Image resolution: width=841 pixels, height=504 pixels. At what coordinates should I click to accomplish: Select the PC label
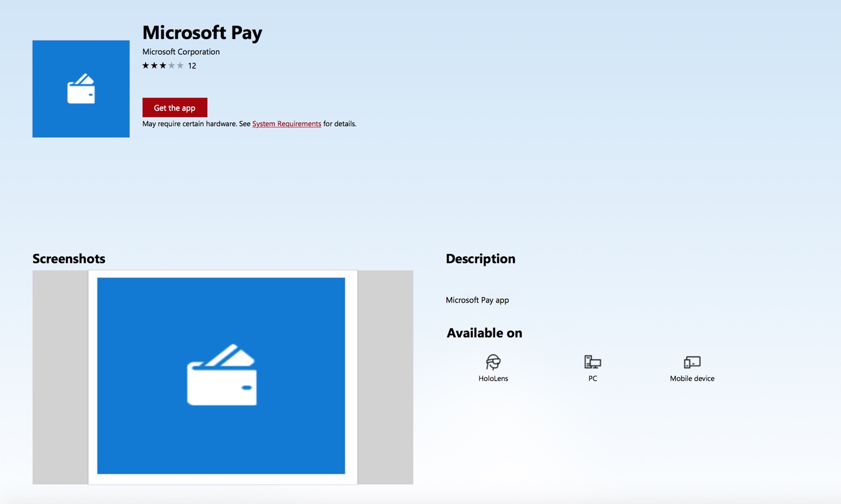593,378
